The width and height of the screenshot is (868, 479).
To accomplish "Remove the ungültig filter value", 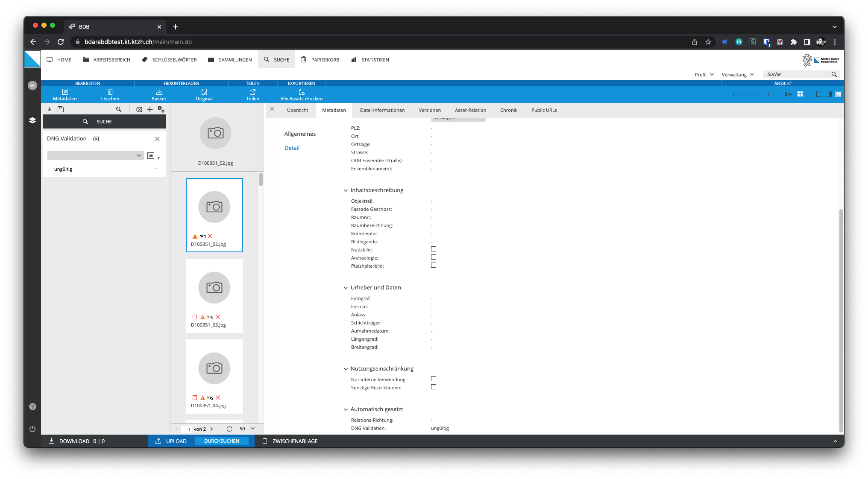I will tap(156, 169).
